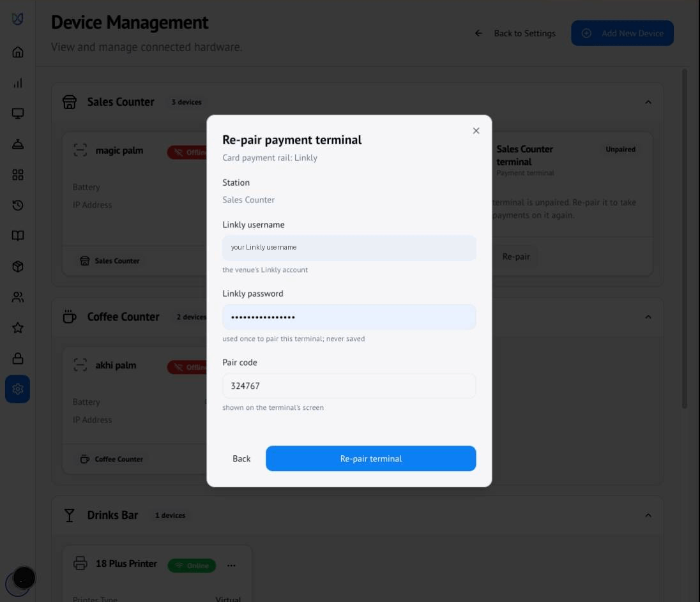This screenshot has height=602, width=700.
Task: Open the Home icon in the sidebar
Action: pyautogui.click(x=17, y=52)
